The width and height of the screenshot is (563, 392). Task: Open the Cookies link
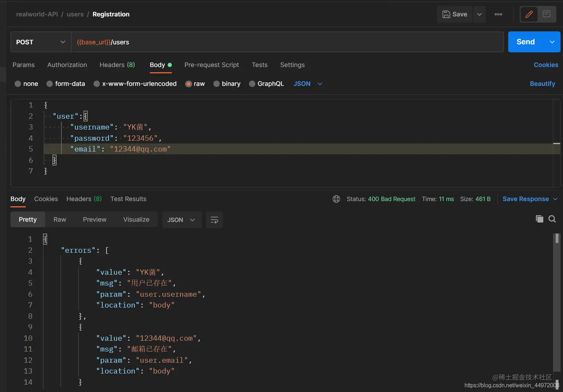click(x=546, y=65)
